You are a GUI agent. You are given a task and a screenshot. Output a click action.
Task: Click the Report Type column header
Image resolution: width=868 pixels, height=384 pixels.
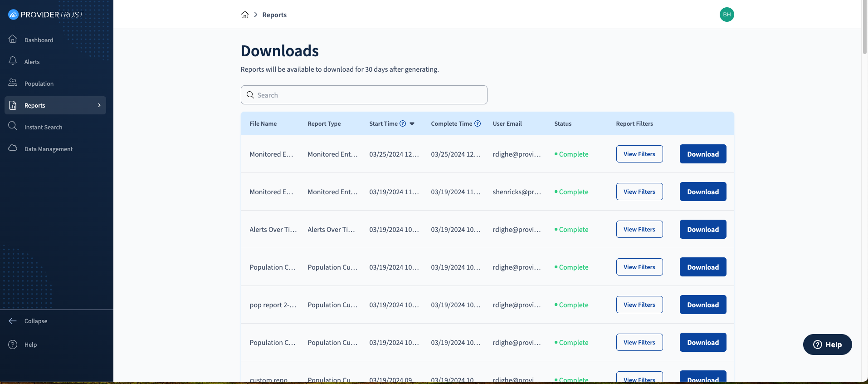tap(324, 123)
